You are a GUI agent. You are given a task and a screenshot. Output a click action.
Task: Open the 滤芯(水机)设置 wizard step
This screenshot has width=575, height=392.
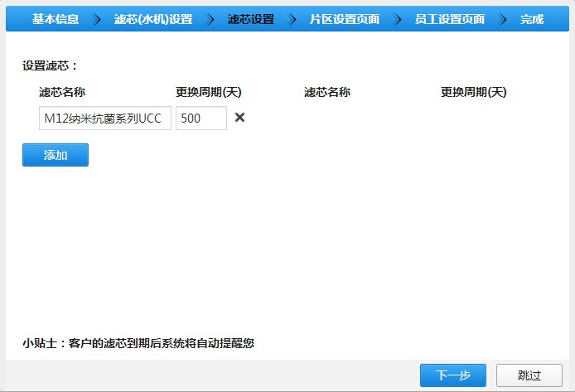152,18
